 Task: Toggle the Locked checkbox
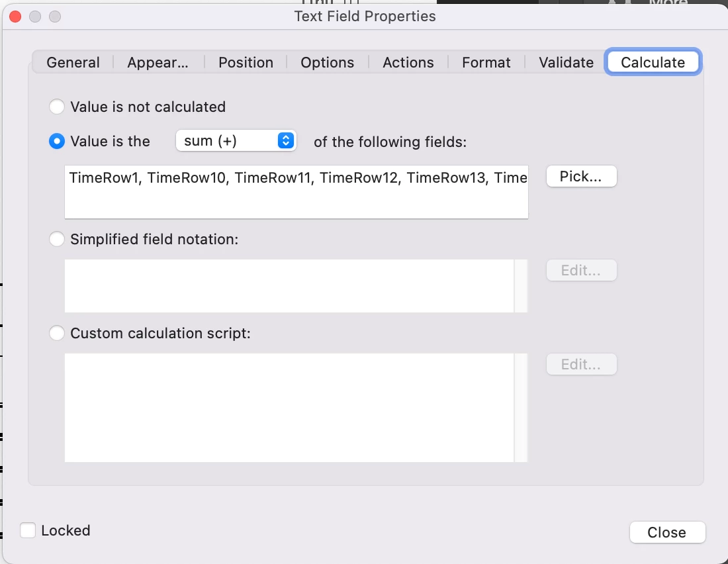(28, 530)
